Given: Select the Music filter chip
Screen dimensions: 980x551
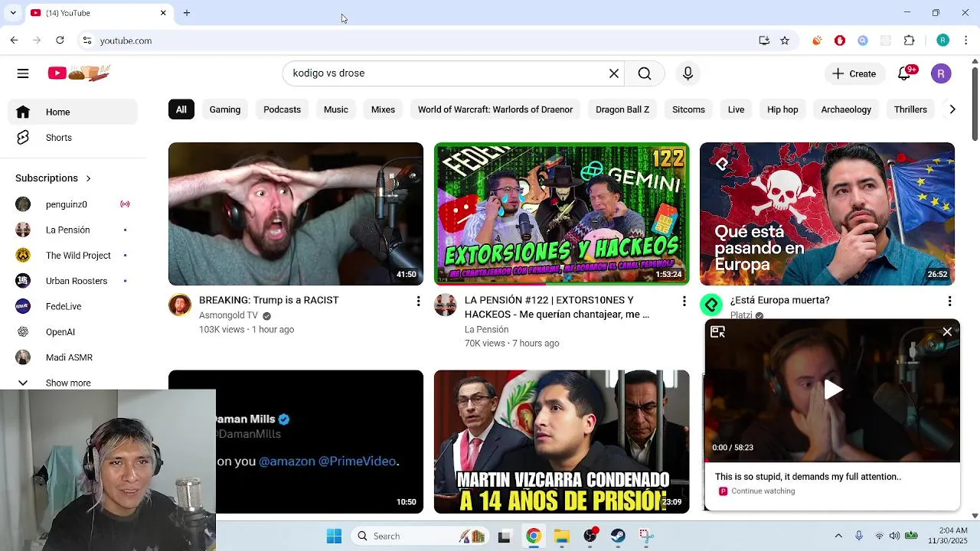Looking at the screenshot, I should (x=335, y=109).
